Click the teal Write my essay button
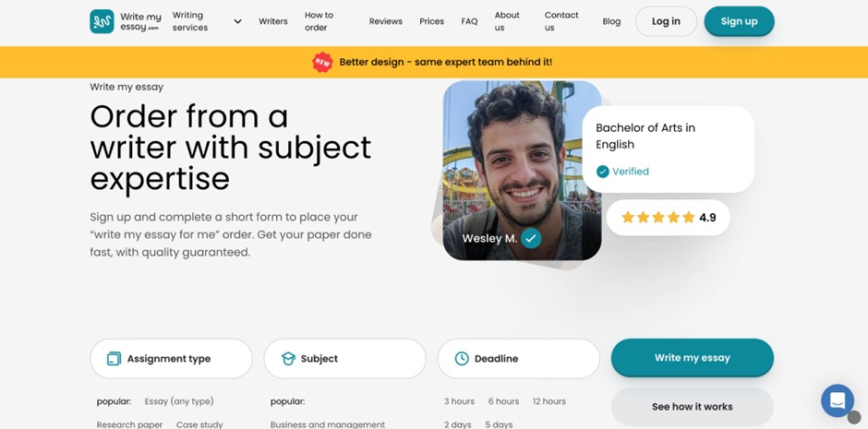This screenshot has width=868, height=429. [692, 358]
